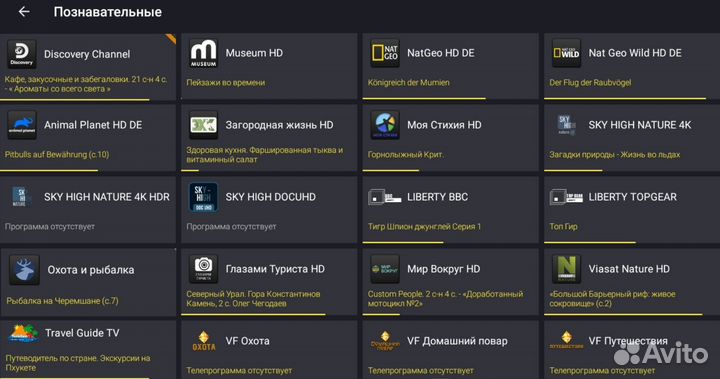Image resolution: width=720 pixels, height=379 pixels.
Task: Click the VF Путешествия logo icon
Action: point(566,341)
